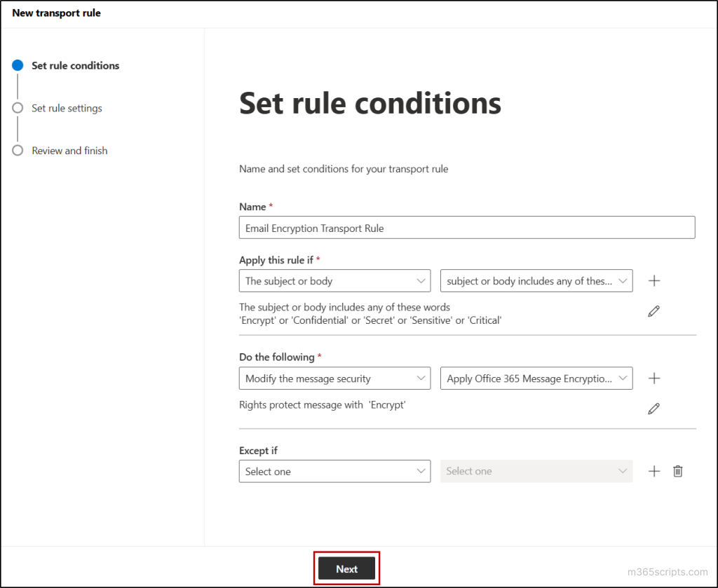Image resolution: width=718 pixels, height=588 pixels.
Task: Click the plus icon beside the exception dropdowns
Action: (653, 471)
